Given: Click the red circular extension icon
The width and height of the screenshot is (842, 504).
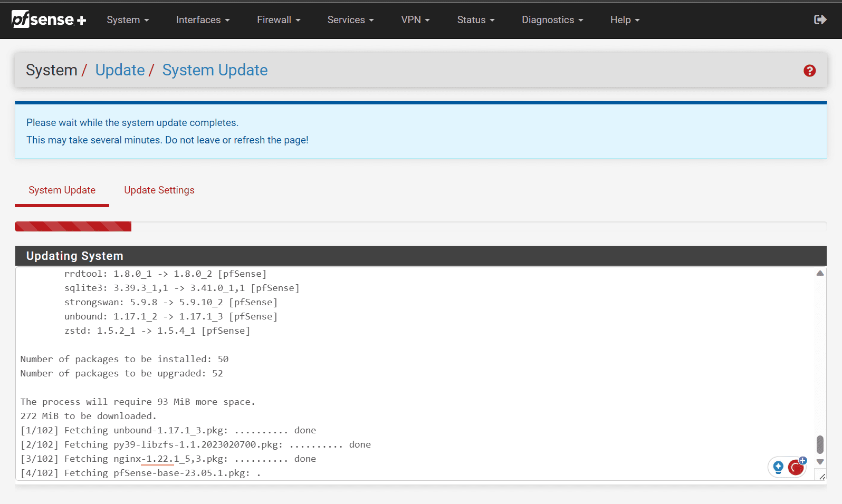Looking at the screenshot, I should pos(795,468).
